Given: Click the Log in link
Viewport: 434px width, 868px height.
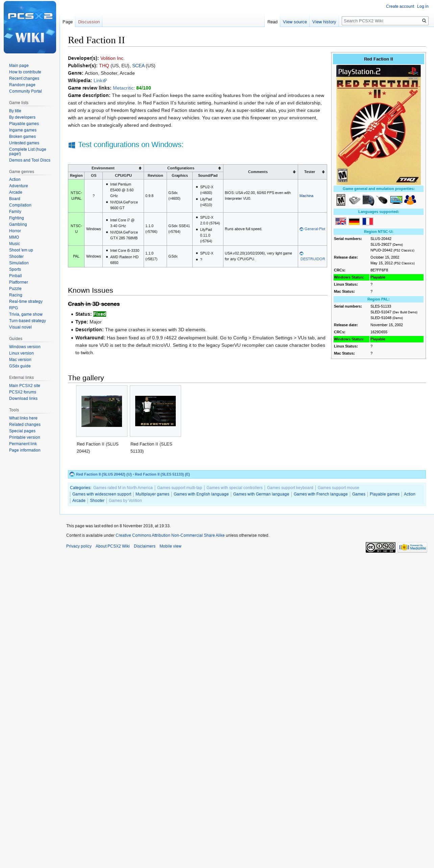Looking at the screenshot, I should pos(423,6).
